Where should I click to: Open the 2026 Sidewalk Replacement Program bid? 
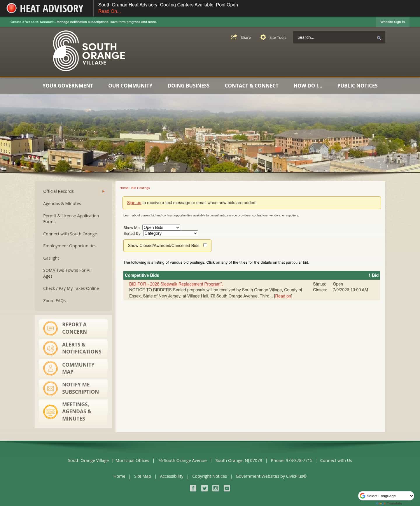[176, 284]
